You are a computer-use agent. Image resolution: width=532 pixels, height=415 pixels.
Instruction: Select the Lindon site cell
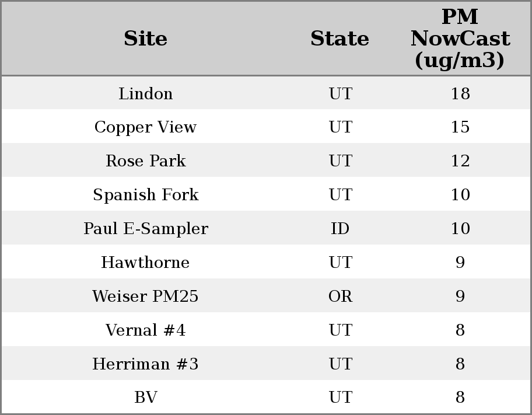(145, 93)
